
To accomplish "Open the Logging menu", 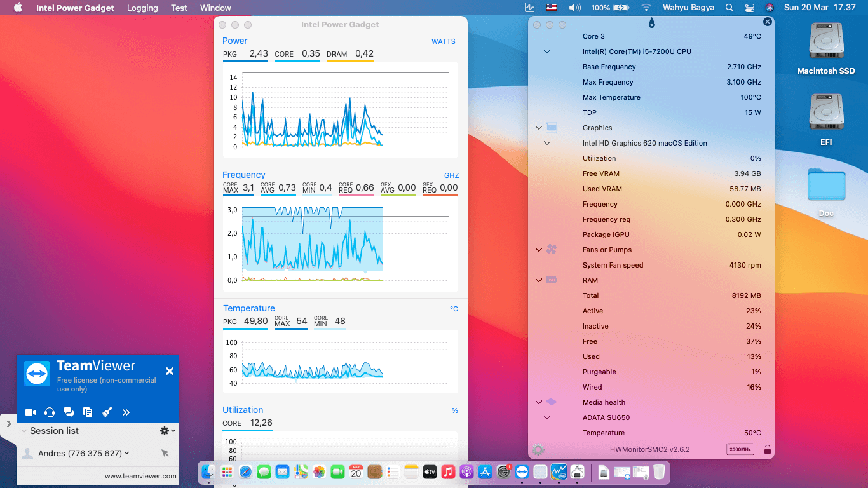I will 142,8.
